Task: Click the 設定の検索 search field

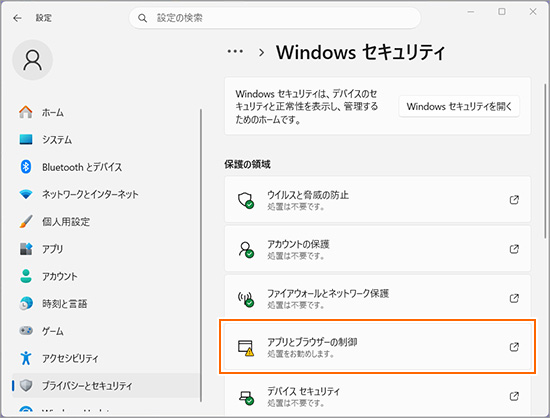Action: [x=275, y=18]
